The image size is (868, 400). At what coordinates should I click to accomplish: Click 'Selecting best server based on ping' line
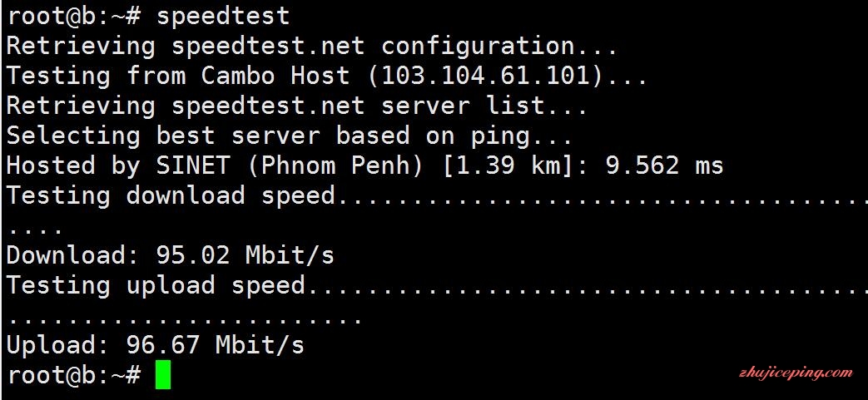tap(290, 136)
